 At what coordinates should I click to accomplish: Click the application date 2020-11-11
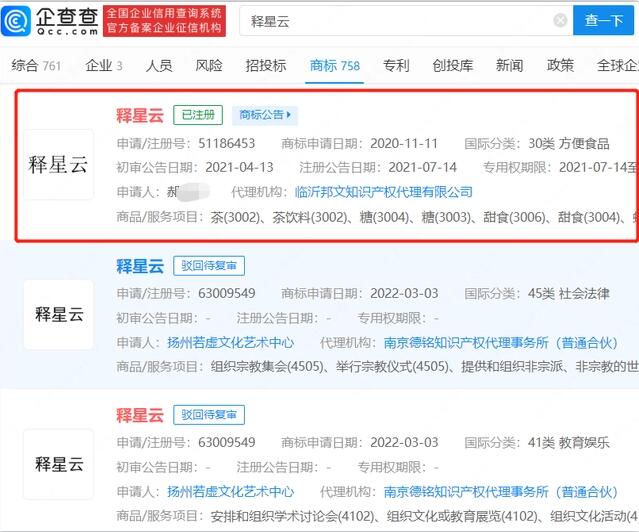pyautogui.click(x=404, y=143)
